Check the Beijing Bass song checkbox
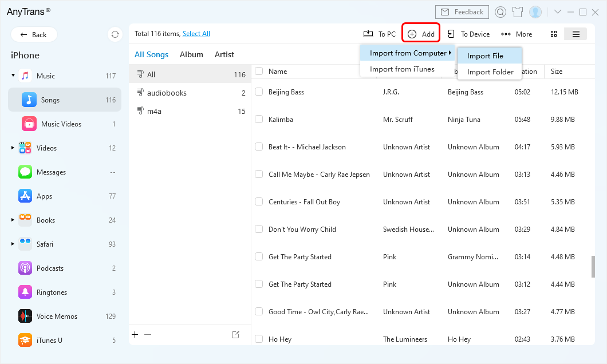This screenshot has height=364, width=607. 259,92
